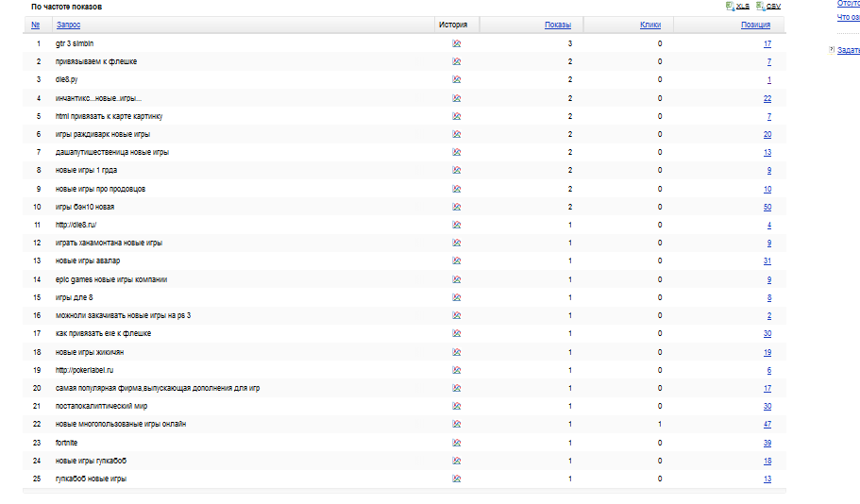Open history chart for 'новые игры авалар'
The width and height of the screenshot is (860, 504).
(x=457, y=260)
